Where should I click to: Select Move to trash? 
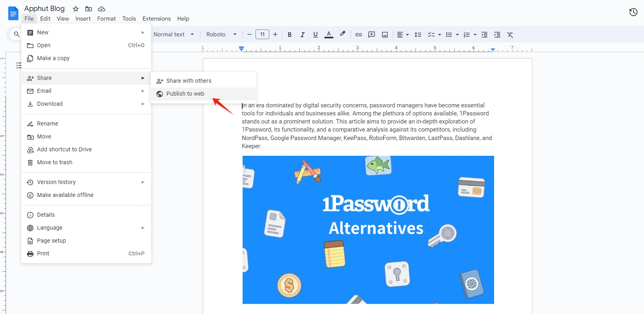point(86,162)
